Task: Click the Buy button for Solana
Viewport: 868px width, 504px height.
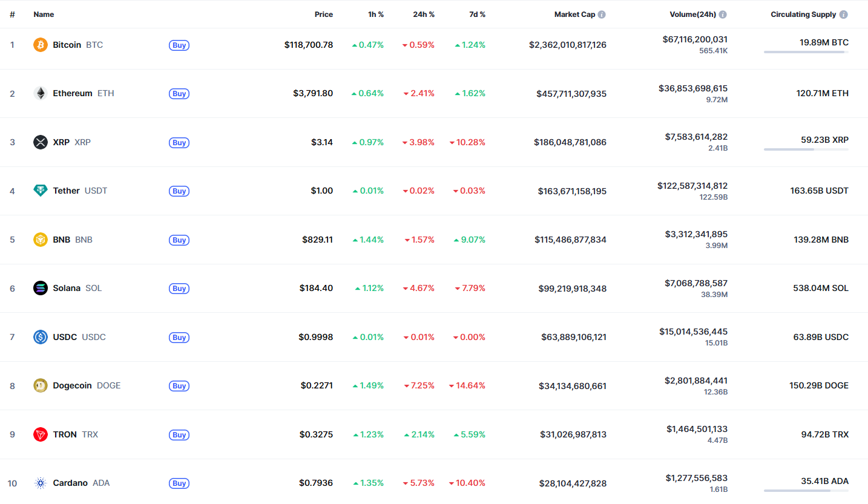Action: (x=179, y=289)
